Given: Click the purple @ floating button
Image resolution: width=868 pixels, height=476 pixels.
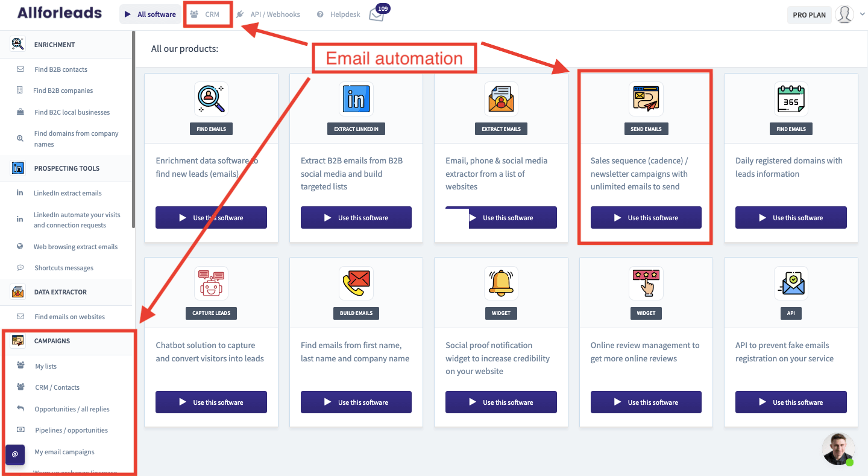Looking at the screenshot, I should [x=15, y=454].
